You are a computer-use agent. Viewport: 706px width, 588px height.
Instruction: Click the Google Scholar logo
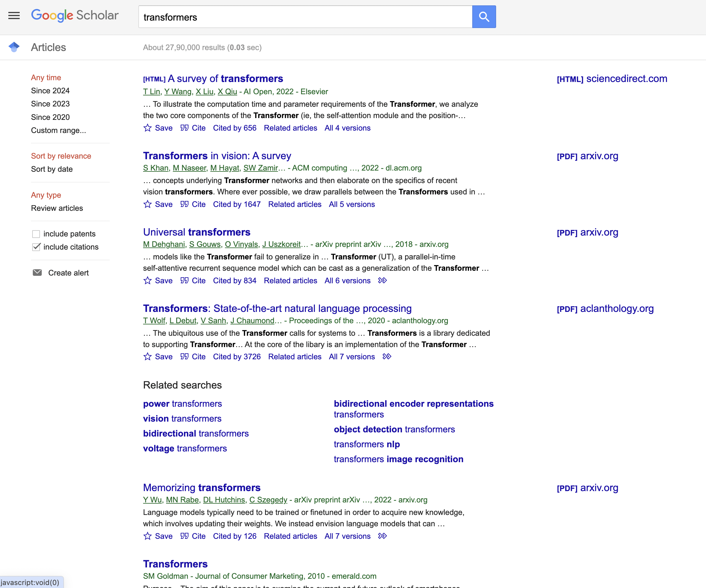click(75, 16)
